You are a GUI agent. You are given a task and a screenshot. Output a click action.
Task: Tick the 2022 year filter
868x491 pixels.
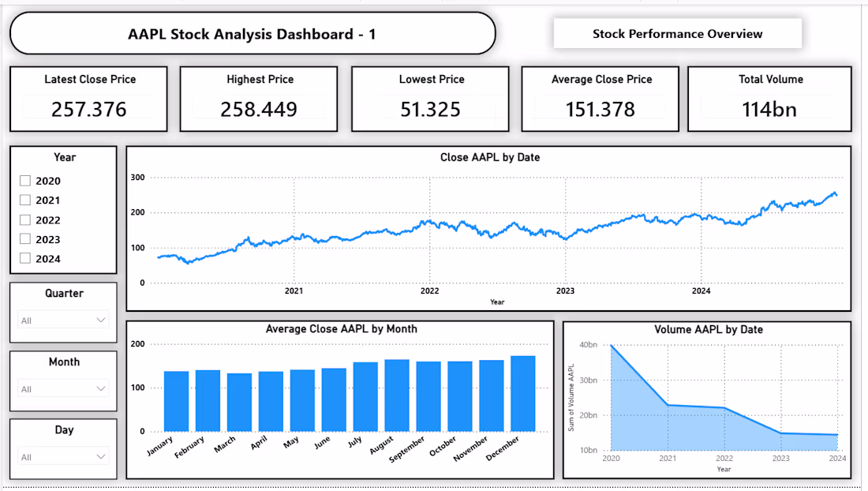point(25,219)
